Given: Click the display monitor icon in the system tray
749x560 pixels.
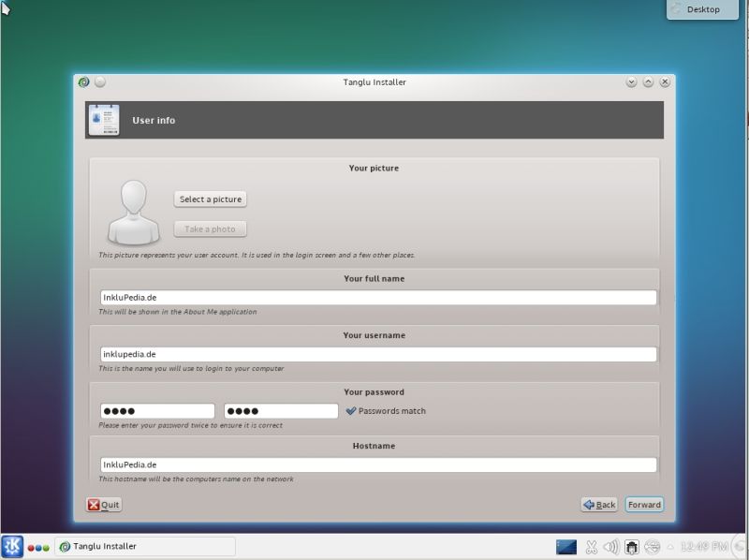Looking at the screenshot, I should 565,546.
